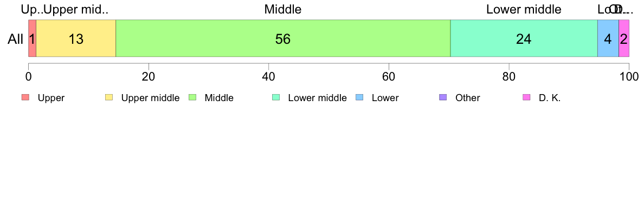
Task: Click the blue Lower legend swatch
Action: (x=359, y=97)
